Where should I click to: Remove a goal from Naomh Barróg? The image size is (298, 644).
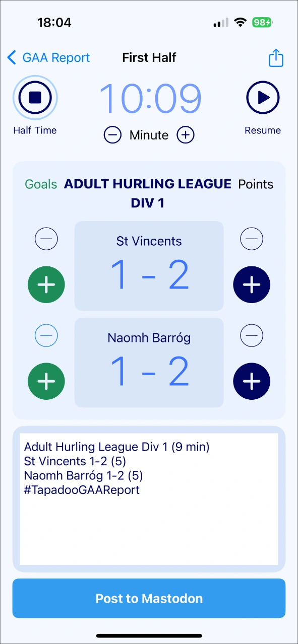(x=46, y=335)
